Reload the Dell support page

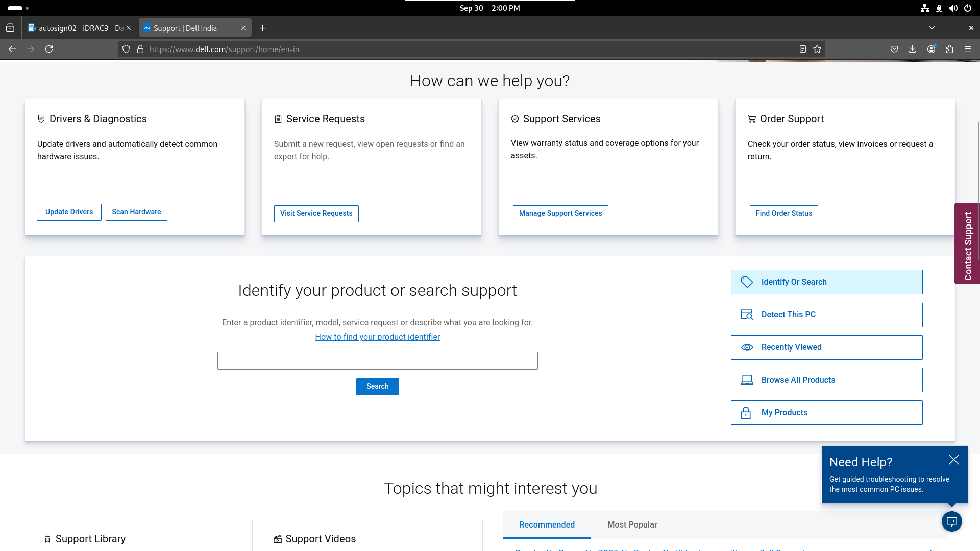pyautogui.click(x=49, y=49)
